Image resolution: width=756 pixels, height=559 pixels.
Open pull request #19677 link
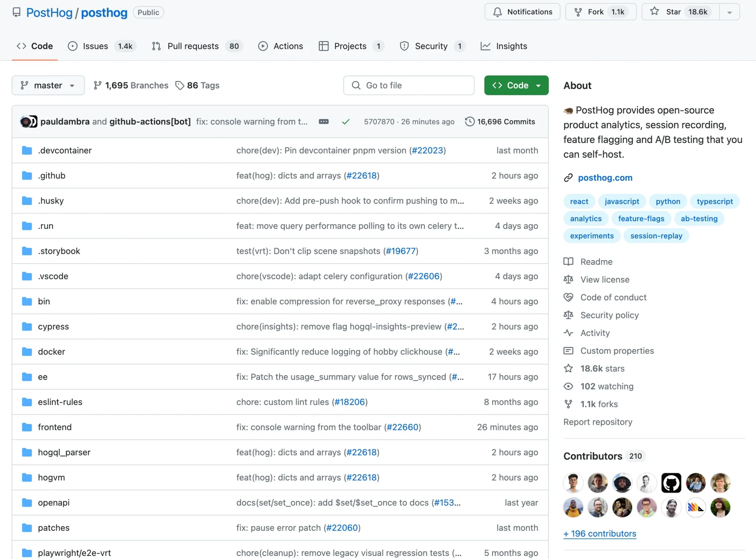tap(401, 251)
